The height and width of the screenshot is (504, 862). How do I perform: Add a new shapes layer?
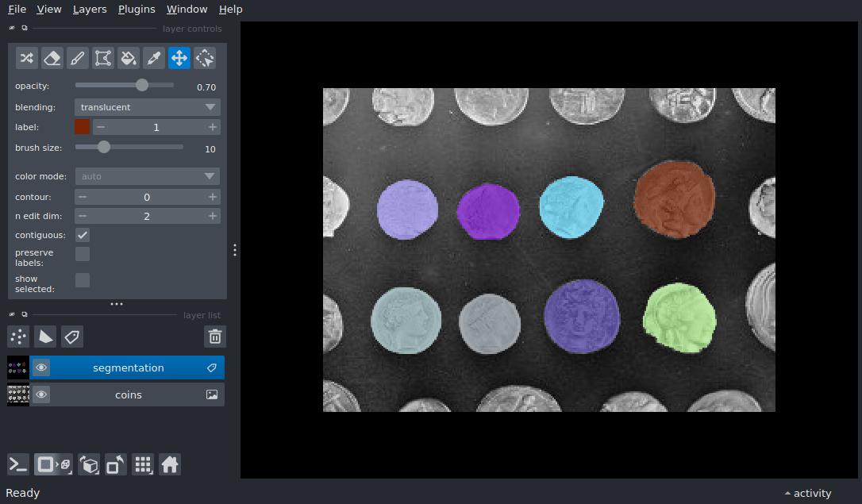coord(45,337)
